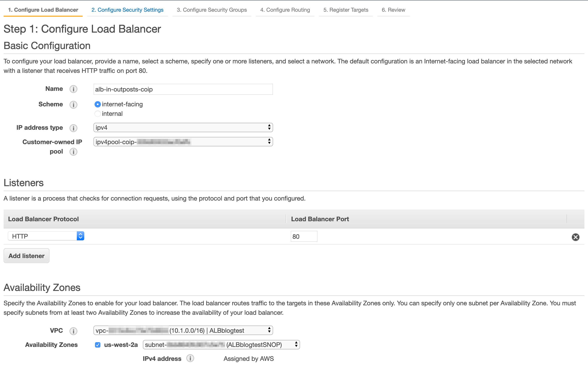Open the VPC selection dropdown
The height and width of the screenshot is (375, 588).
click(x=183, y=330)
